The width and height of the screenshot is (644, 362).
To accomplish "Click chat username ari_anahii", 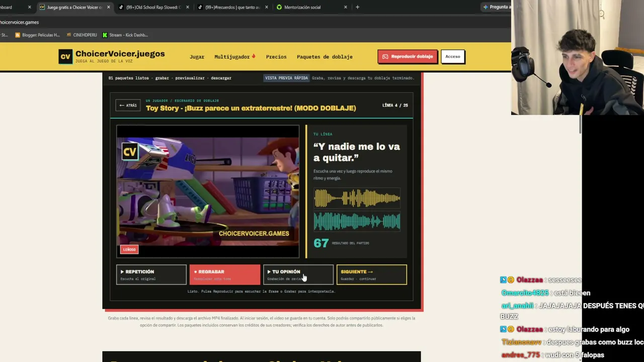I will (518, 306).
